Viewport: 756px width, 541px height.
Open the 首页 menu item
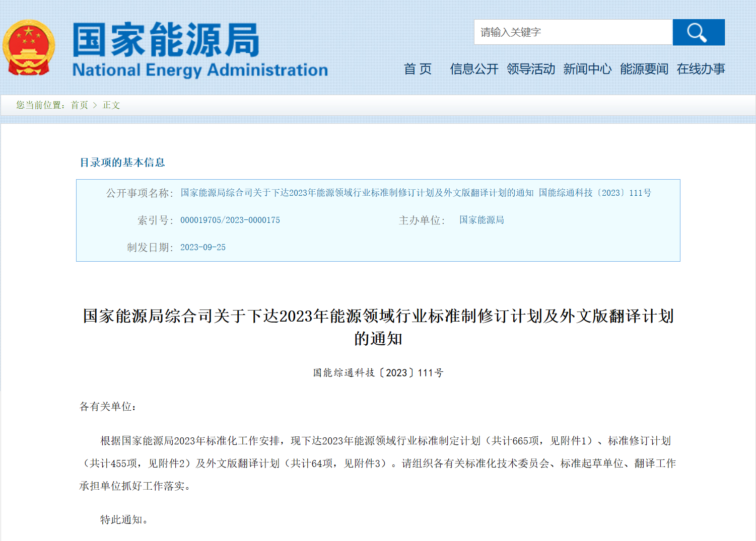click(419, 69)
